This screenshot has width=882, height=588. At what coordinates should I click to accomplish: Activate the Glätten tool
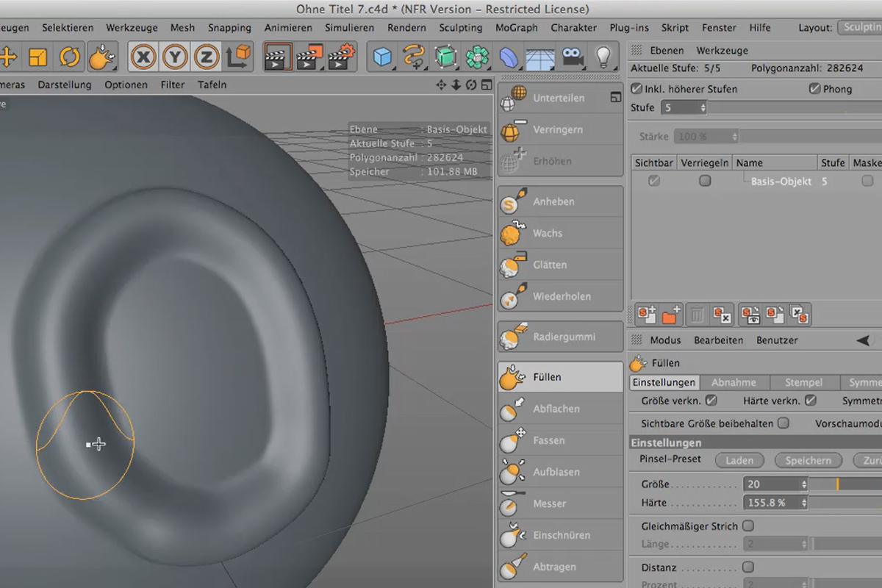pyautogui.click(x=560, y=265)
